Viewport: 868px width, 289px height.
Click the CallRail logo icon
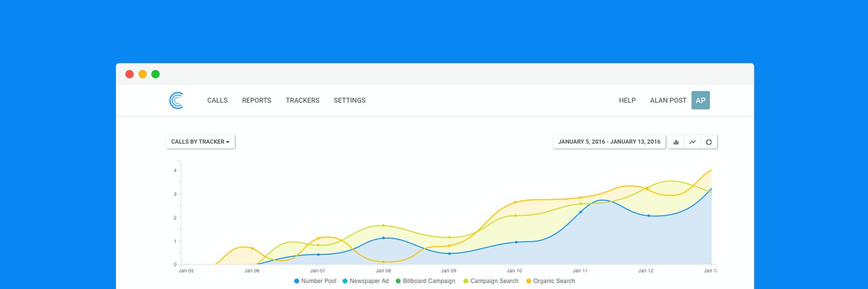176,101
